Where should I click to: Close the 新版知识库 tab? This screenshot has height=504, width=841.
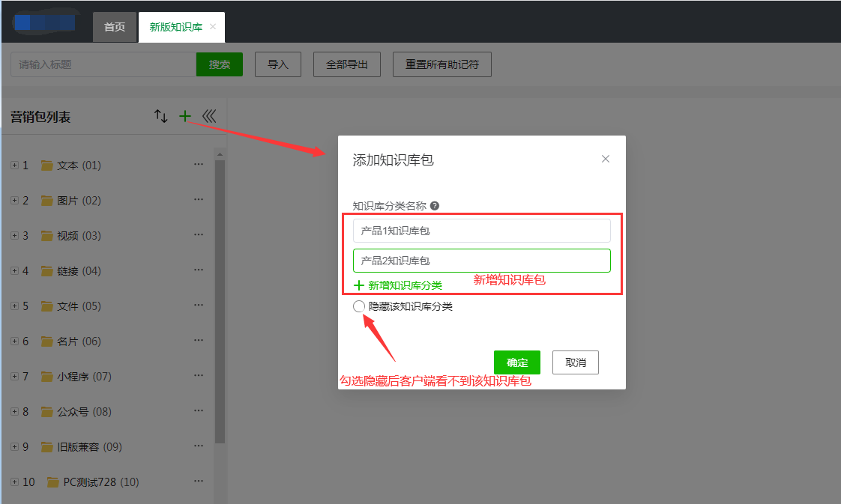click(x=213, y=27)
